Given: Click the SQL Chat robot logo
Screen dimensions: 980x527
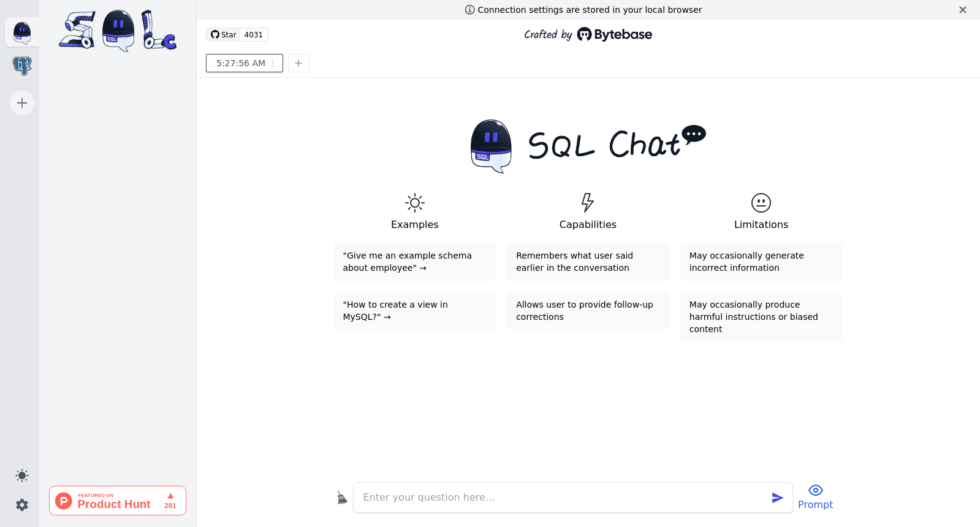Looking at the screenshot, I should [491, 146].
